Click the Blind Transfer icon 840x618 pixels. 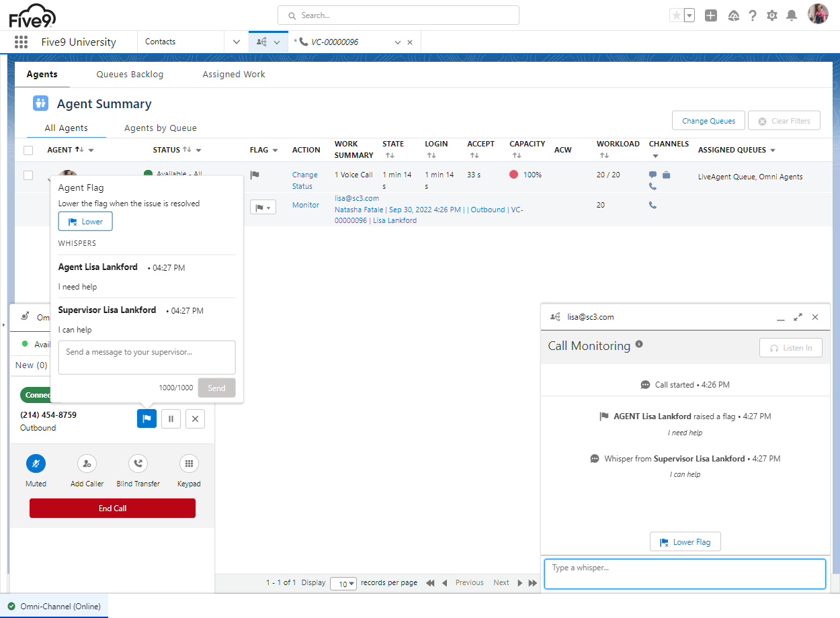click(x=138, y=463)
